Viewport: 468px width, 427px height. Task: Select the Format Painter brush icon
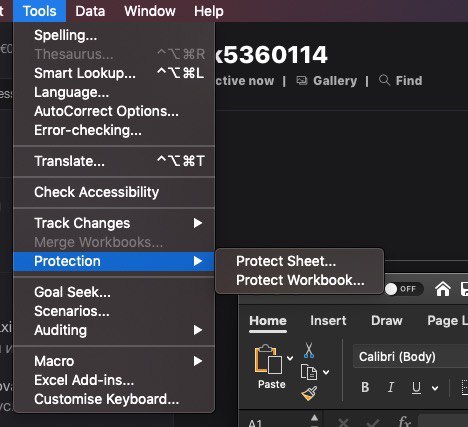point(309,393)
